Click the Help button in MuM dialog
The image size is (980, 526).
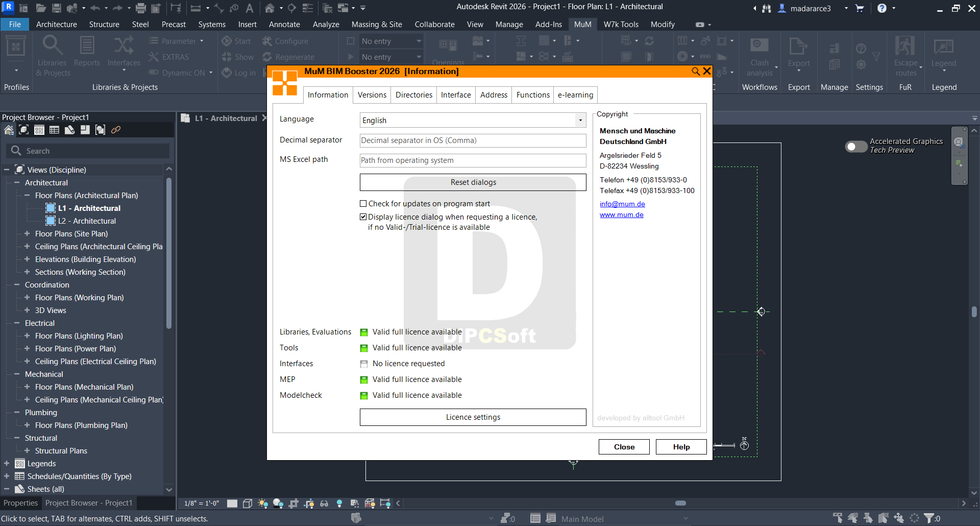[x=681, y=447]
